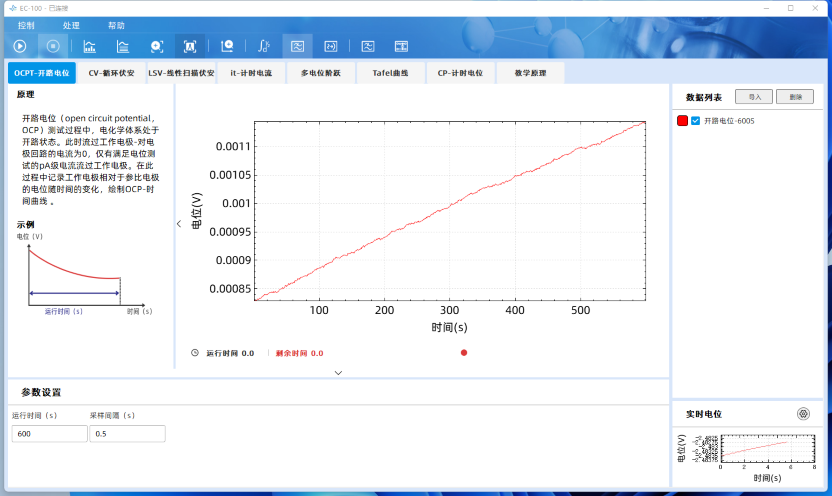Open the real-time potential settings gear
The width and height of the screenshot is (832, 496).
click(803, 414)
